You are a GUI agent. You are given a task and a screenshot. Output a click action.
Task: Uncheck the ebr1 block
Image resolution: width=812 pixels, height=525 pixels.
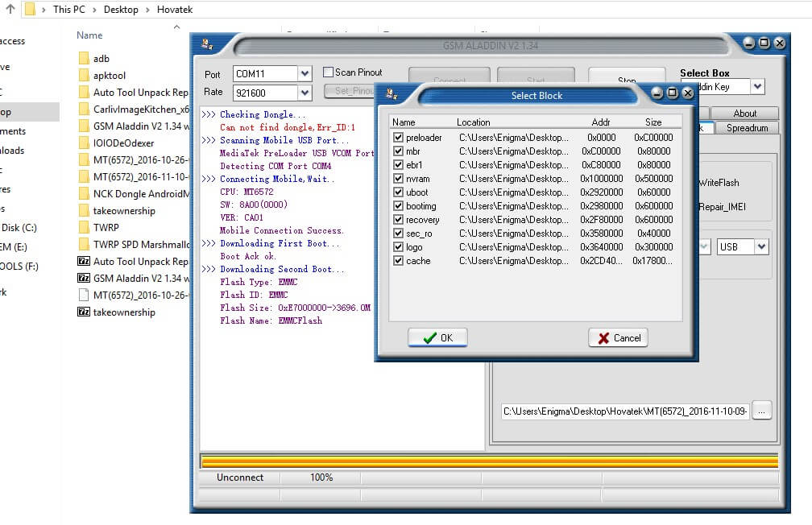click(398, 164)
